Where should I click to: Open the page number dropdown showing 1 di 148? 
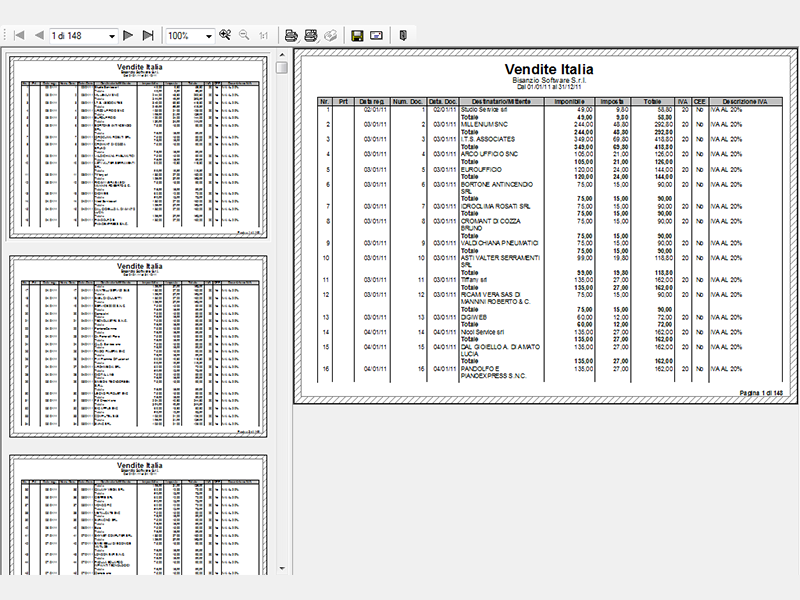[x=112, y=36]
